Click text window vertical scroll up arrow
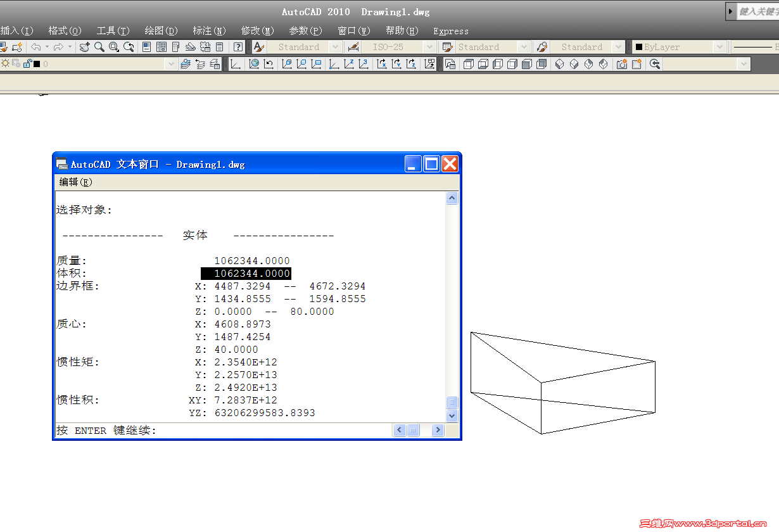 pos(452,198)
